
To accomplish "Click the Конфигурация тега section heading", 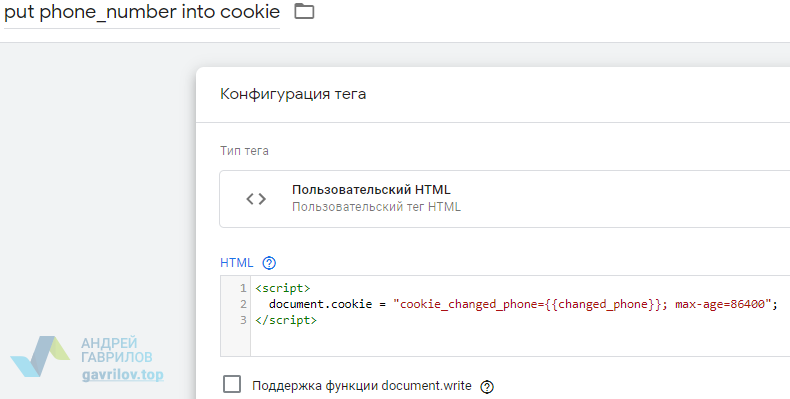I will (x=293, y=94).
